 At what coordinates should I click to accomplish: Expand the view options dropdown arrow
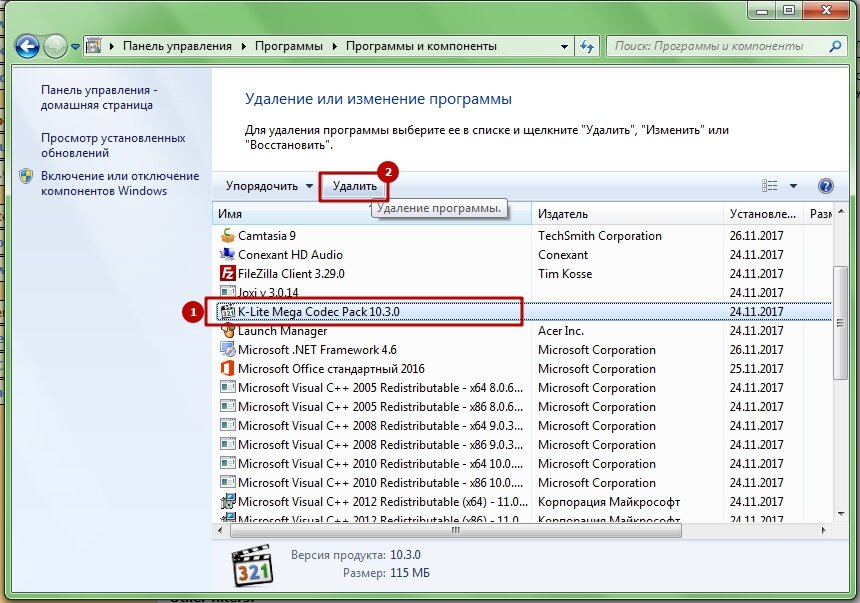[793, 186]
